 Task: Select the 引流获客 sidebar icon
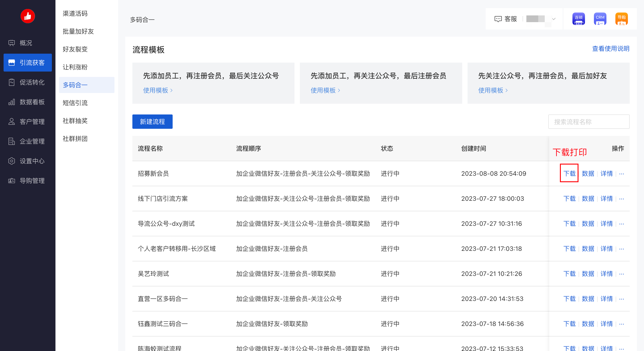(x=11, y=63)
